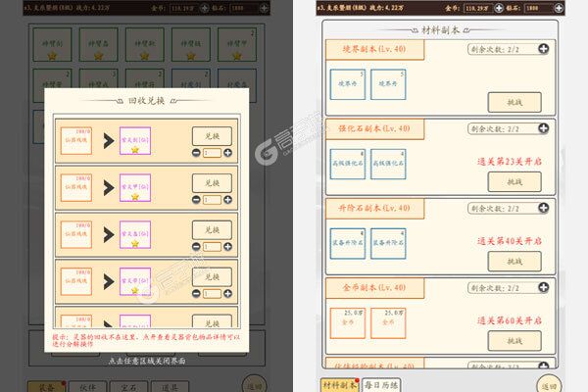Click 兑换 button for 紫炎盔[仙]
The width and height of the screenshot is (588, 392).
pos(212,229)
